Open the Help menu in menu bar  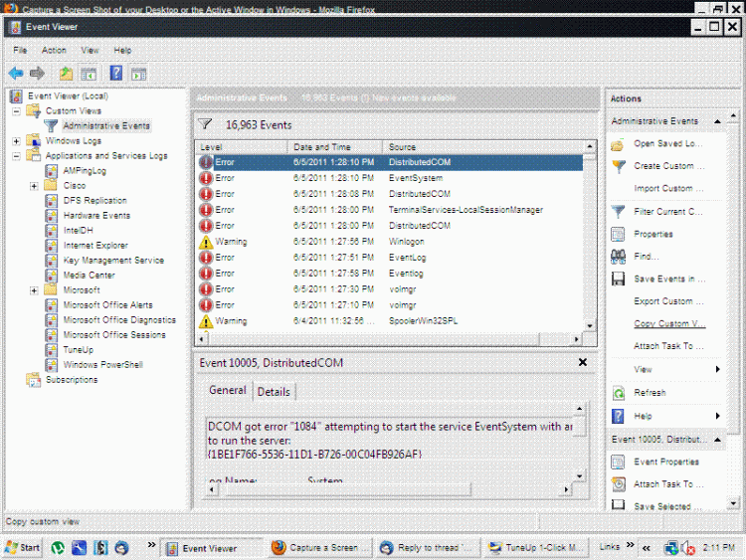click(x=122, y=51)
